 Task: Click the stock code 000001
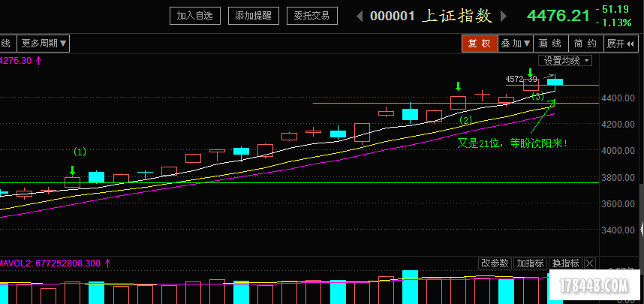pyautogui.click(x=392, y=17)
